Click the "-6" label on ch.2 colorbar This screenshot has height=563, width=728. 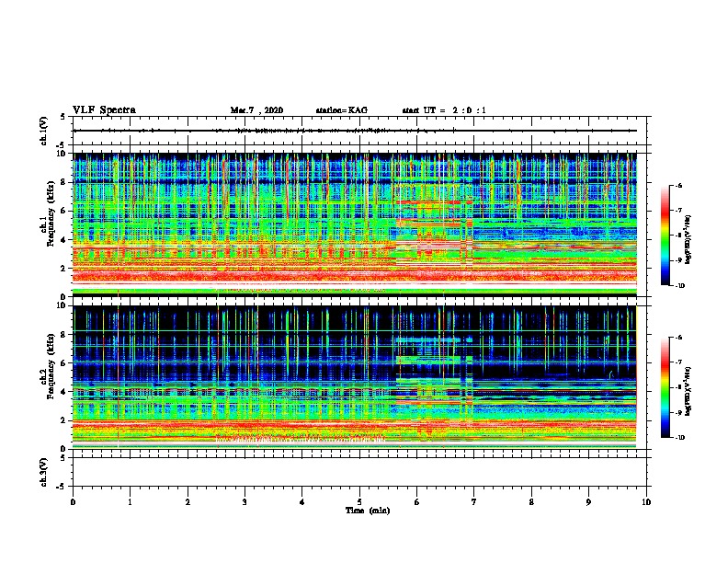pyautogui.click(x=678, y=338)
